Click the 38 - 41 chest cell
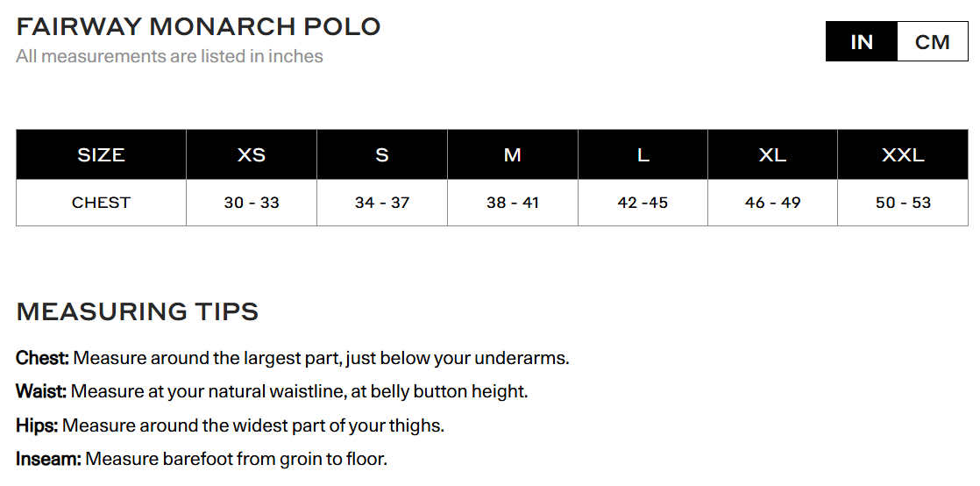 click(x=513, y=203)
